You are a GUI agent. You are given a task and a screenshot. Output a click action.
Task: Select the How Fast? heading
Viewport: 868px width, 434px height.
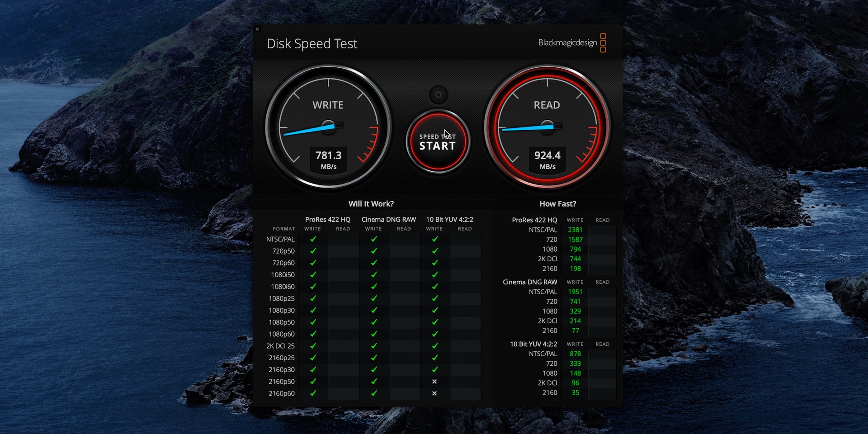coord(558,204)
